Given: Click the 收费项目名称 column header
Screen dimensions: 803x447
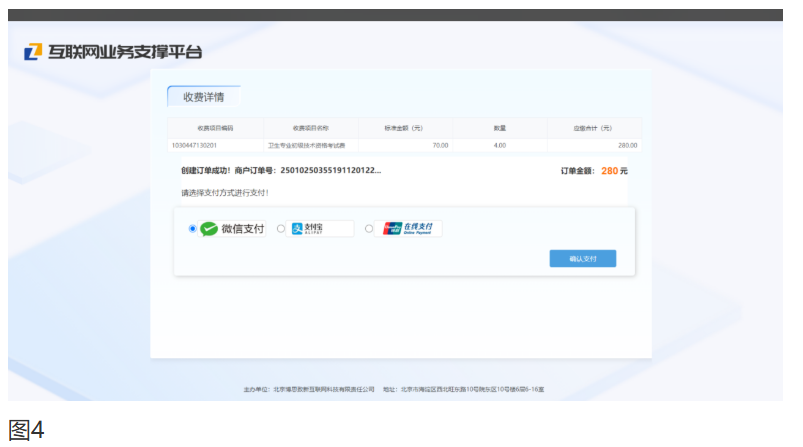Looking at the screenshot, I should click(x=310, y=128).
